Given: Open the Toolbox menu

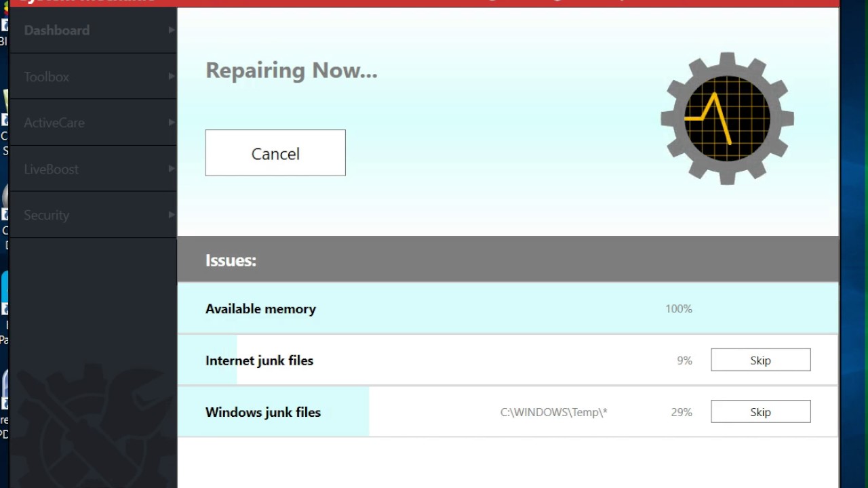Looking at the screenshot, I should 94,77.
